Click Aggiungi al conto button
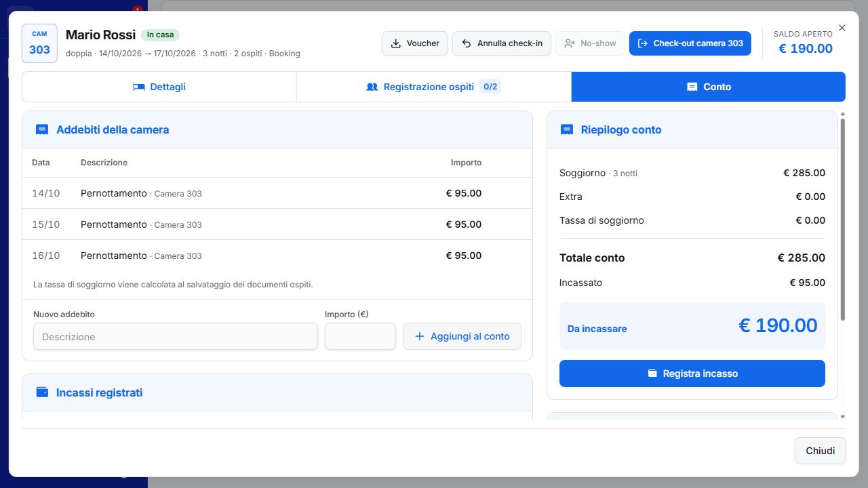Image resolution: width=868 pixels, height=488 pixels. (462, 337)
